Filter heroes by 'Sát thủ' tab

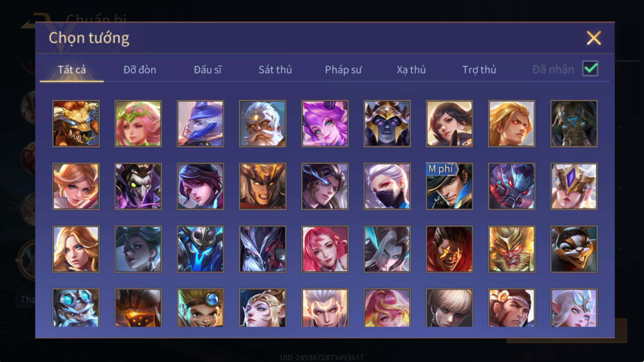275,69
